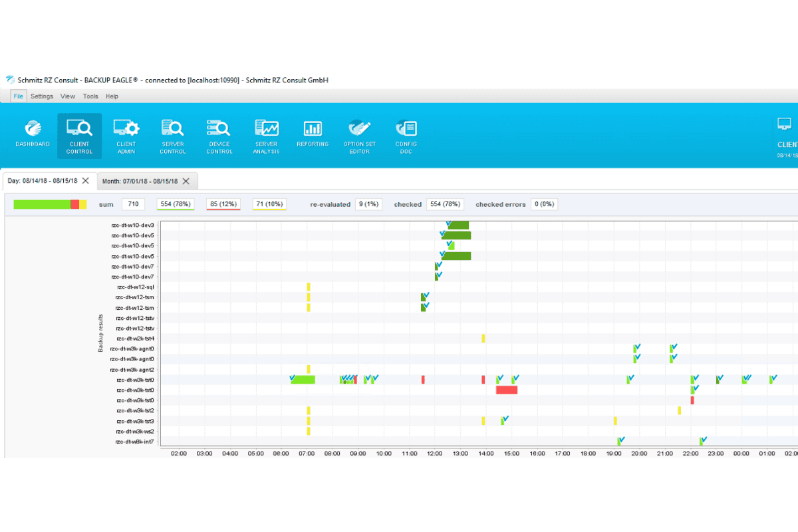This screenshot has width=798, height=532.
Task: Click the green marker in rzc-dt-w8k-int7 row near 19:00
Action: [x=619, y=442]
